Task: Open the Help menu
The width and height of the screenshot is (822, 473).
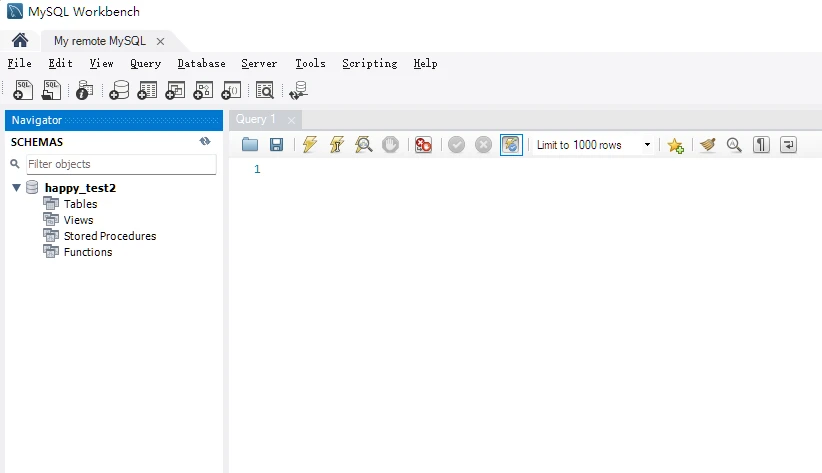Action: (425, 63)
